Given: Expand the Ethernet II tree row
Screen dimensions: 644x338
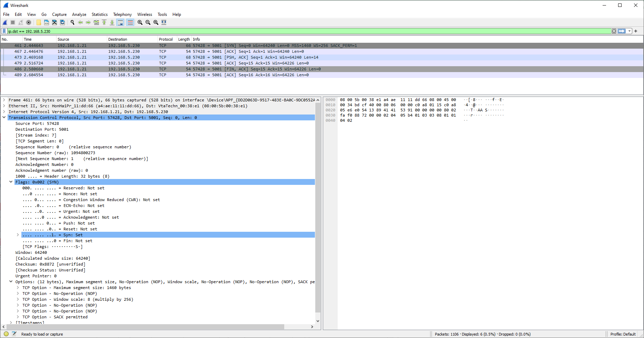Looking at the screenshot, I should [x=4, y=106].
